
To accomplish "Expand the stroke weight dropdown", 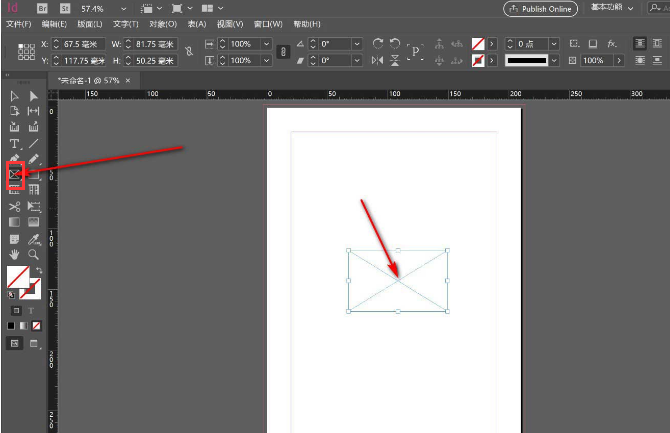I will (x=568, y=44).
